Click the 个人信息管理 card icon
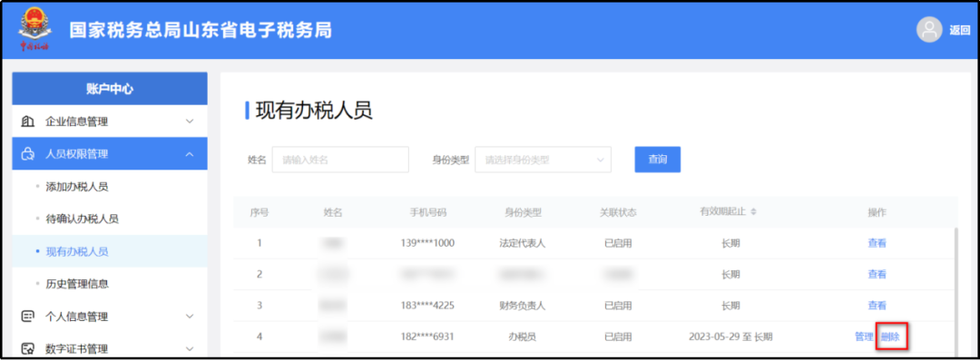The image size is (980, 361). [x=28, y=316]
